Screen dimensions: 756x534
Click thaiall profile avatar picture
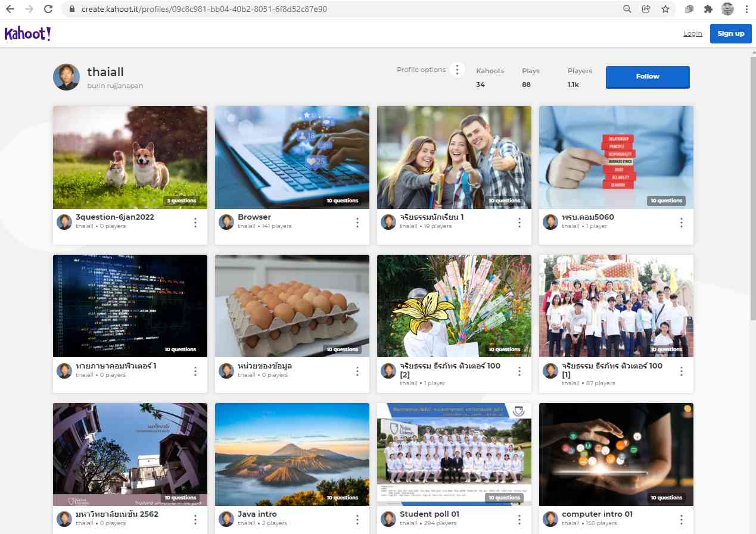point(66,77)
